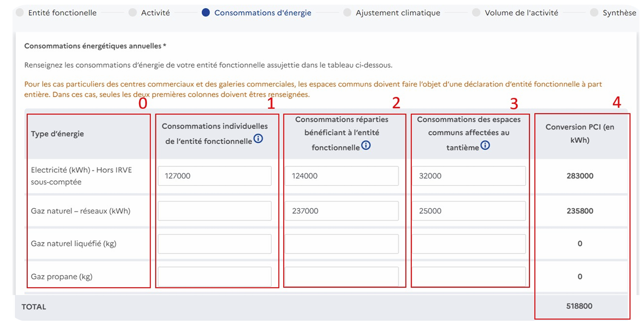Click info icon beside Consommations réparties header
This screenshot has height=326, width=644.
click(366, 145)
